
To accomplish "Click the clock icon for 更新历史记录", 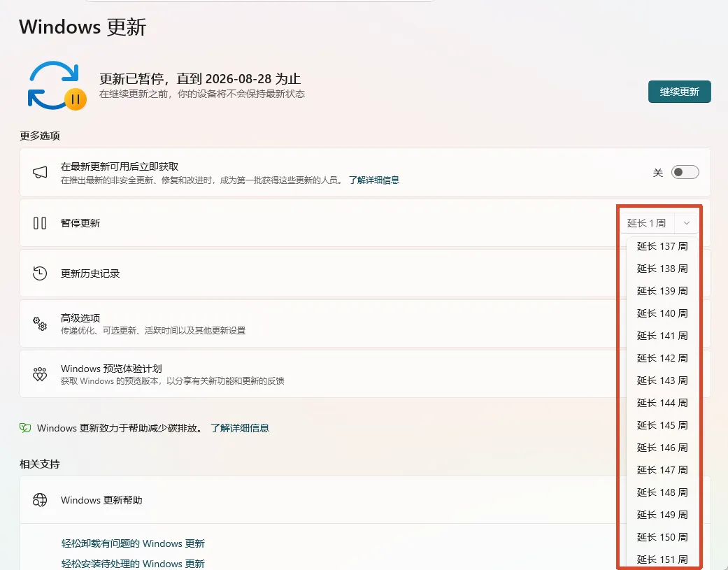I will 40,273.
